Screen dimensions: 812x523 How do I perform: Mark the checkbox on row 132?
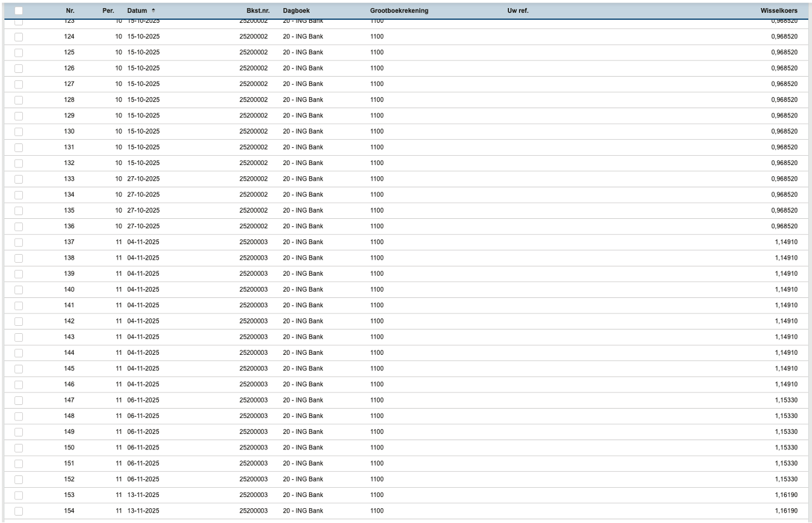[19, 163]
